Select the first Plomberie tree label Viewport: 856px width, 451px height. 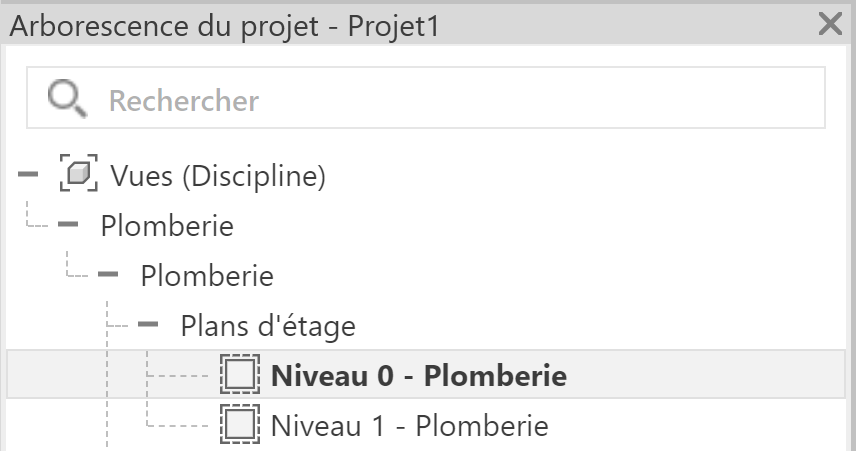click(x=167, y=226)
